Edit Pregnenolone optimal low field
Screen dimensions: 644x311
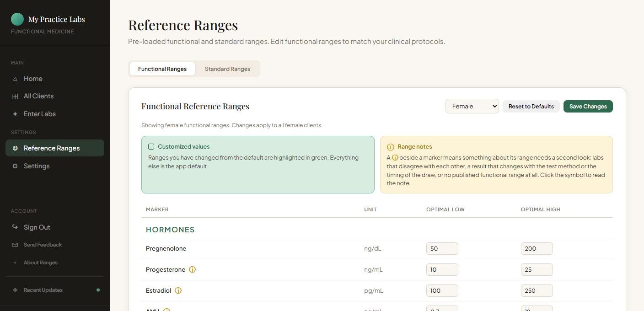(x=442, y=248)
